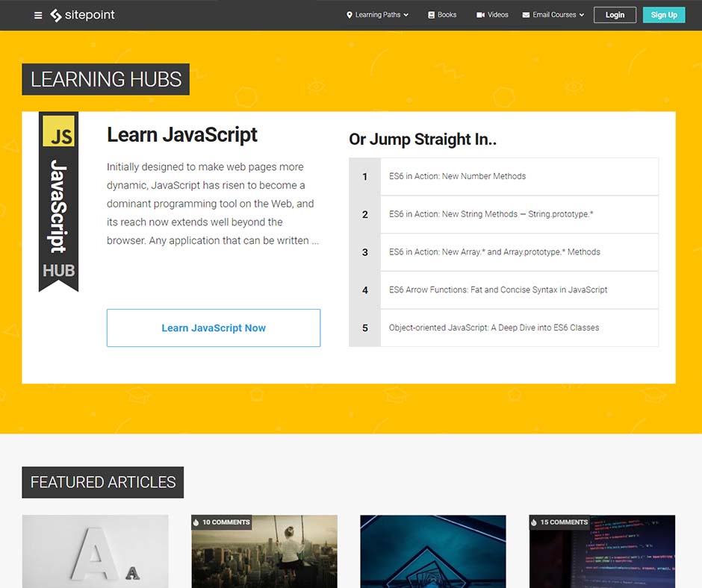Click the Learning Paths pin icon
Screen dimensions: 702x588
[x=350, y=15]
